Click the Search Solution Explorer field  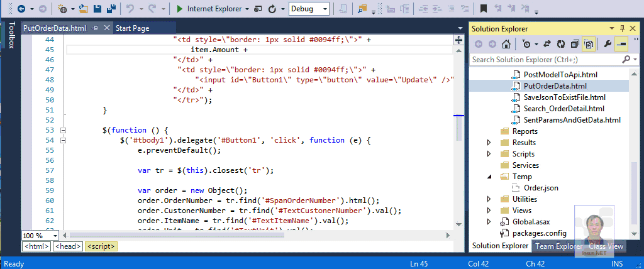tap(544, 59)
